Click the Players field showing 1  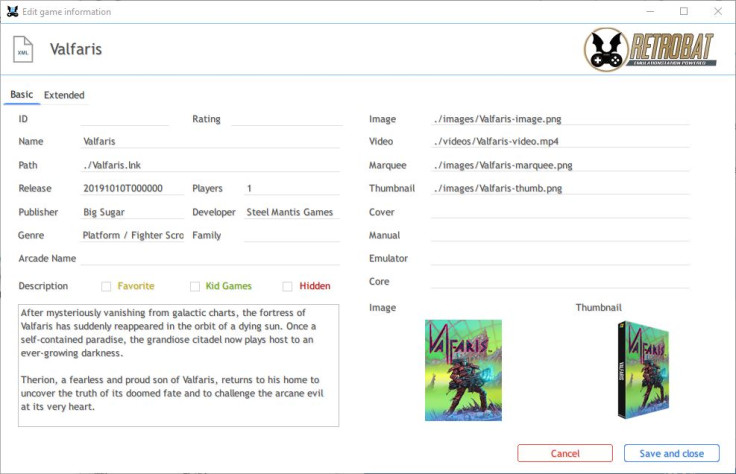click(x=291, y=188)
